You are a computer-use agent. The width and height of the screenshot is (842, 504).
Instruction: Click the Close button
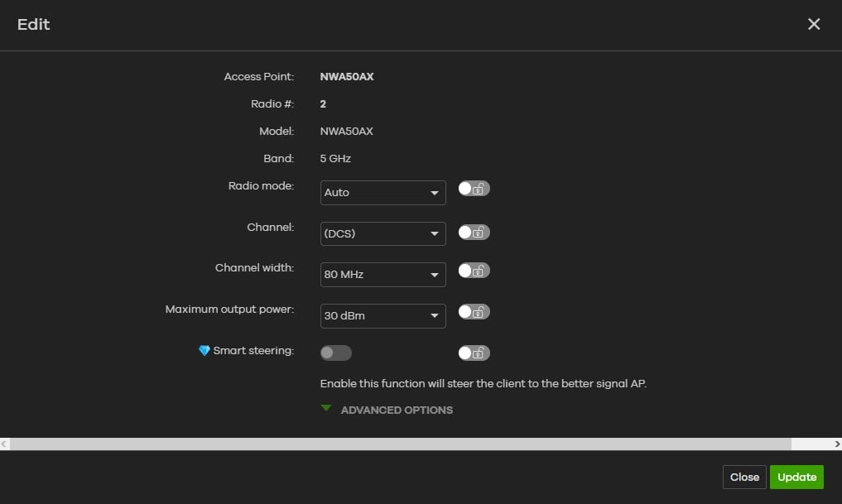click(744, 477)
